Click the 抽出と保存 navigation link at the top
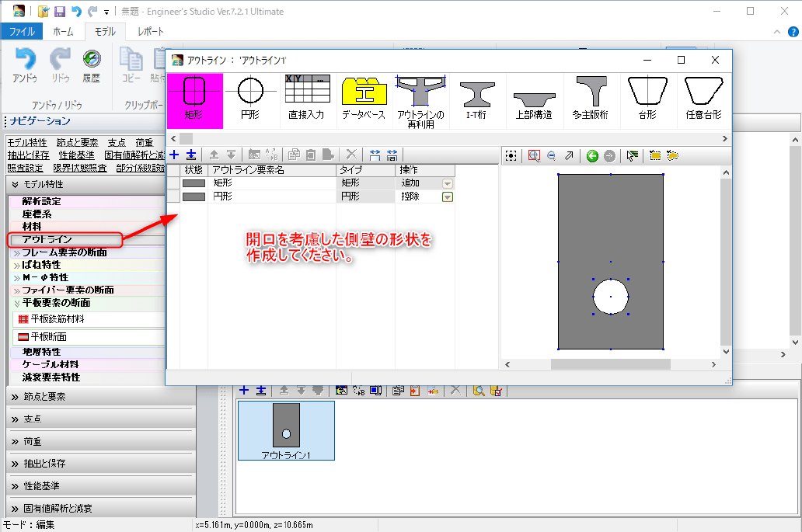This screenshot has width=802, height=532. tap(28, 155)
